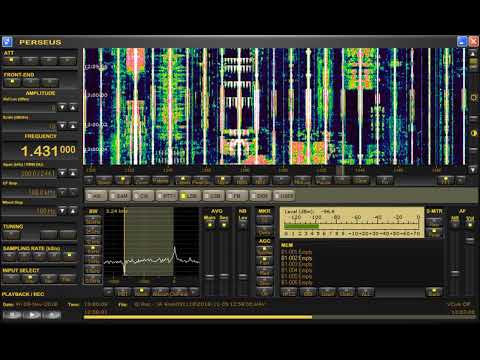This screenshot has width=480, height=360.
Task: Stop playback in the Playback/Rec section
Action: point(12,314)
